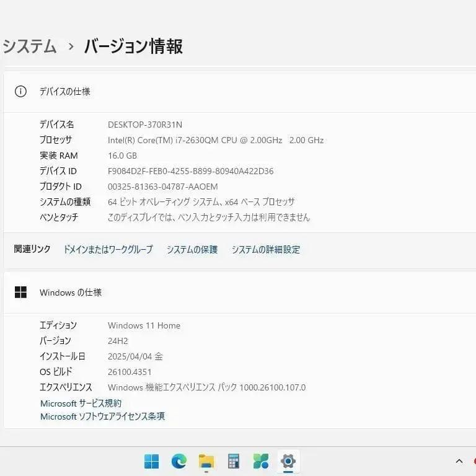Screen dimensions: 476x476
Task: Open the Windows Start menu
Action: [151, 461]
